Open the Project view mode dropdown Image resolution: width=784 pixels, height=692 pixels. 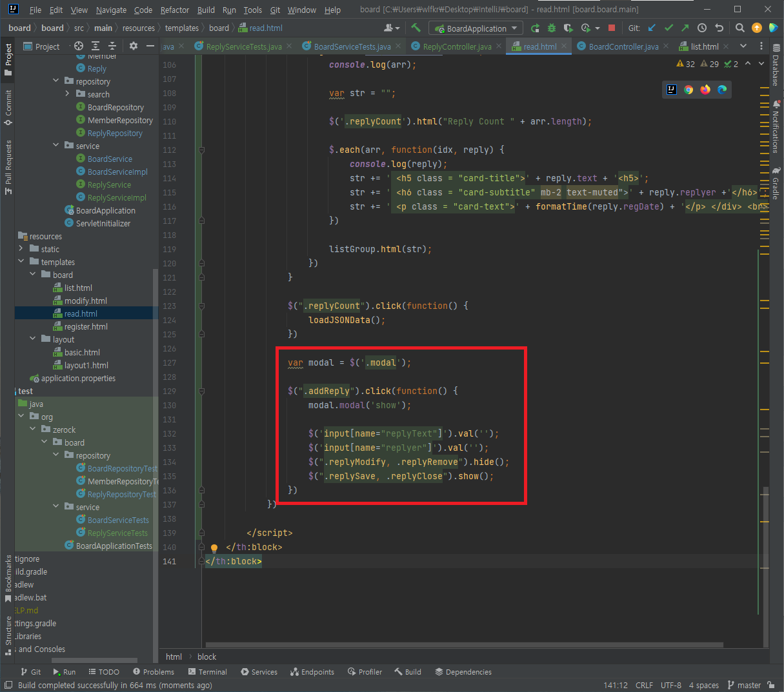coord(41,46)
